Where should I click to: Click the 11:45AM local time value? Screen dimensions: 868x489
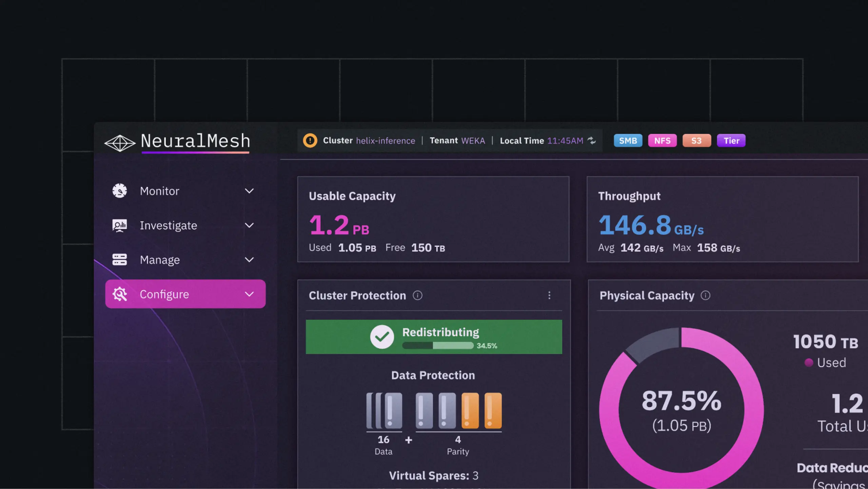coord(565,141)
